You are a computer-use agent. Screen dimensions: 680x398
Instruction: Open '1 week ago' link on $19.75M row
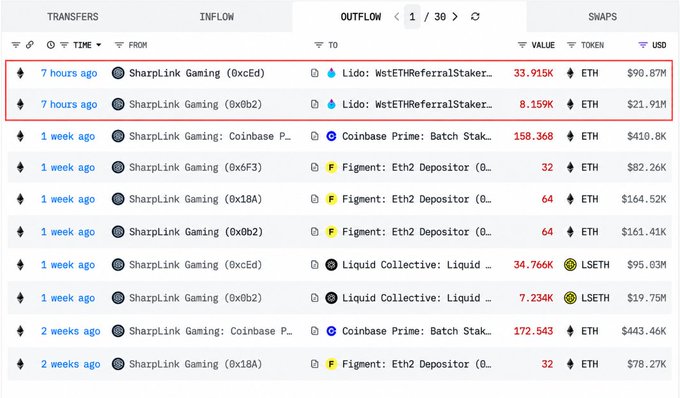pos(68,298)
